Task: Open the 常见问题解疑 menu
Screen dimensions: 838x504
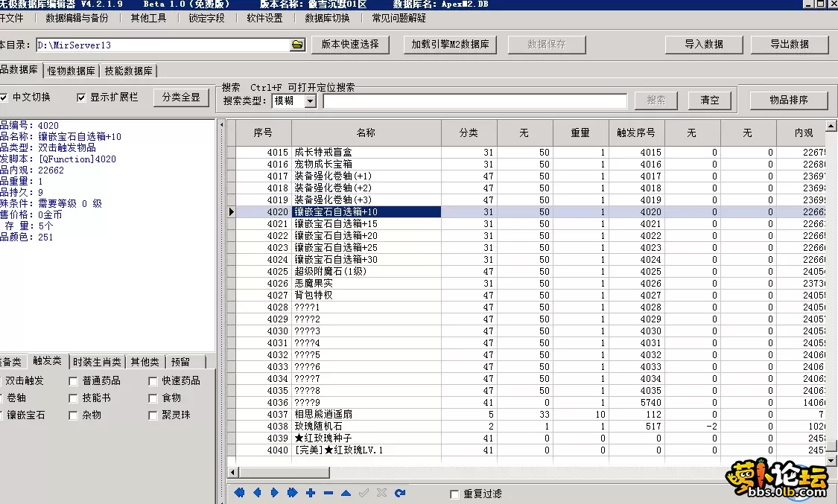Action: pyautogui.click(x=399, y=18)
